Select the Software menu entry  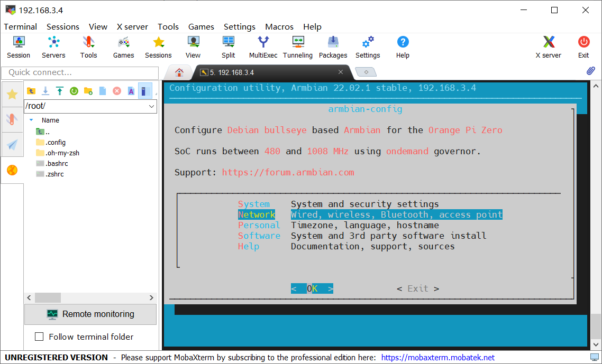pos(259,236)
